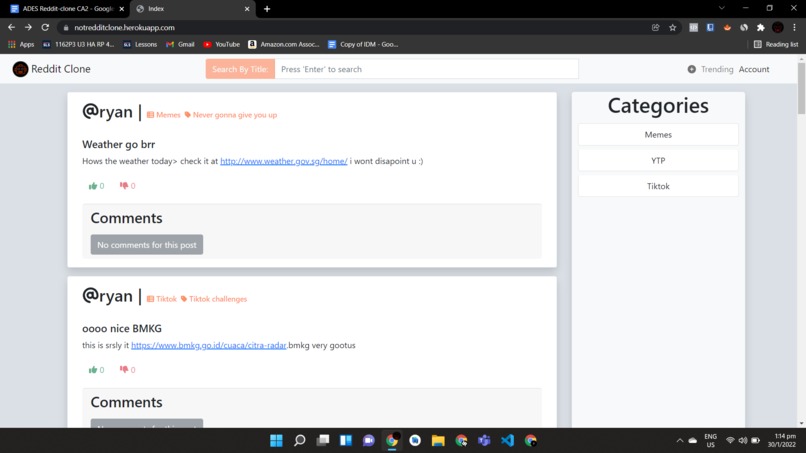
Task: Select the Memes category
Action: coord(658,135)
